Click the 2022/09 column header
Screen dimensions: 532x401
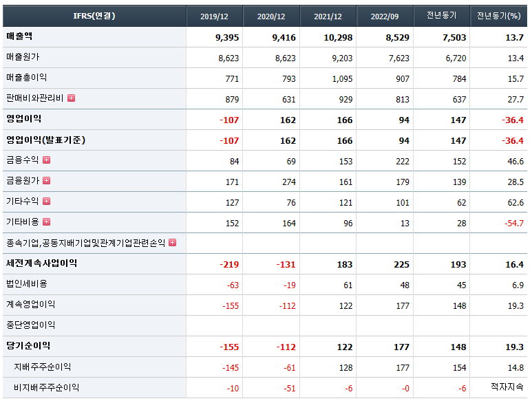(385, 16)
